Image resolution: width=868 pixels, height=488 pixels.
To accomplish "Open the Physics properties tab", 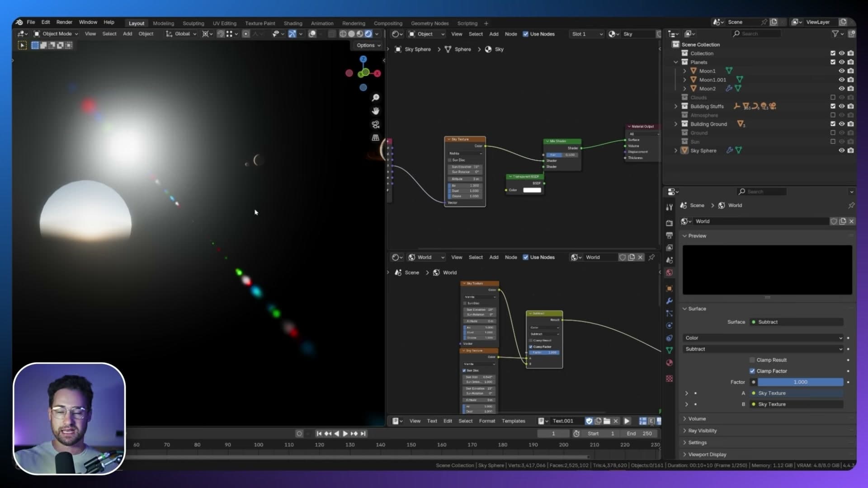I will [670, 325].
